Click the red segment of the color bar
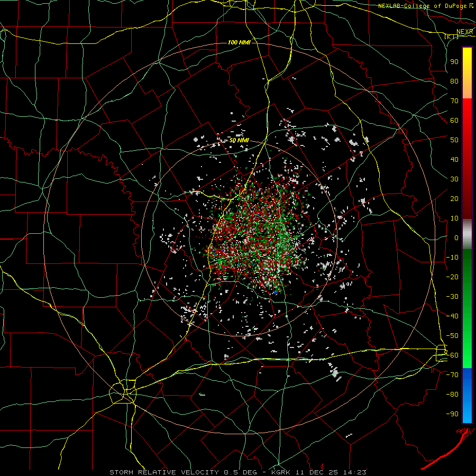This screenshot has width=476, height=476. pos(467,159)
